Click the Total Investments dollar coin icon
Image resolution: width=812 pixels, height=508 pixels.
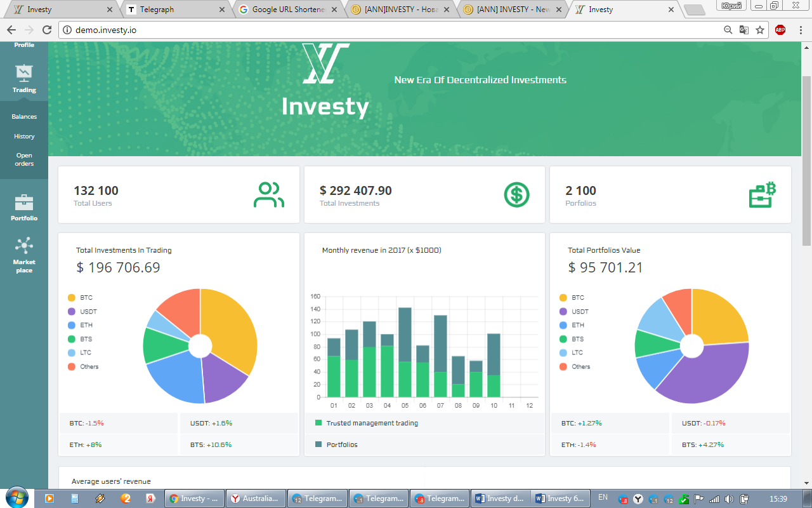[516, 194]
